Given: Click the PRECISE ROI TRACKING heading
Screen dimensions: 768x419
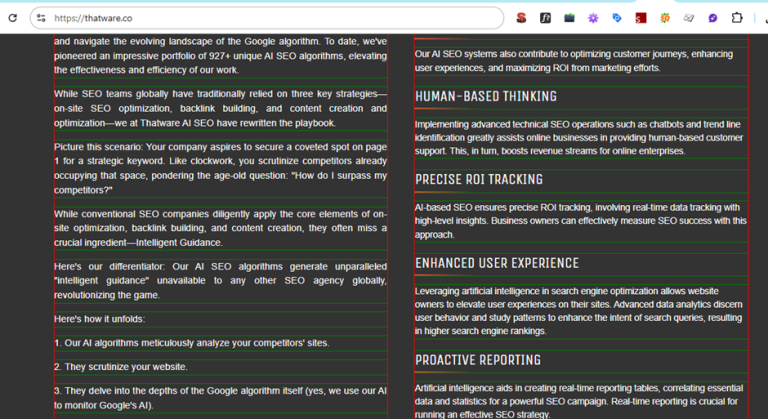Looking at the screenshot, I should tap(479, 180).
